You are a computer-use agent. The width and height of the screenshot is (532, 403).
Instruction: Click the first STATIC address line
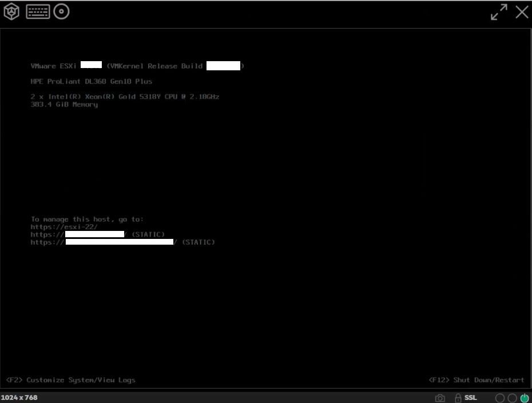(98, 234)
